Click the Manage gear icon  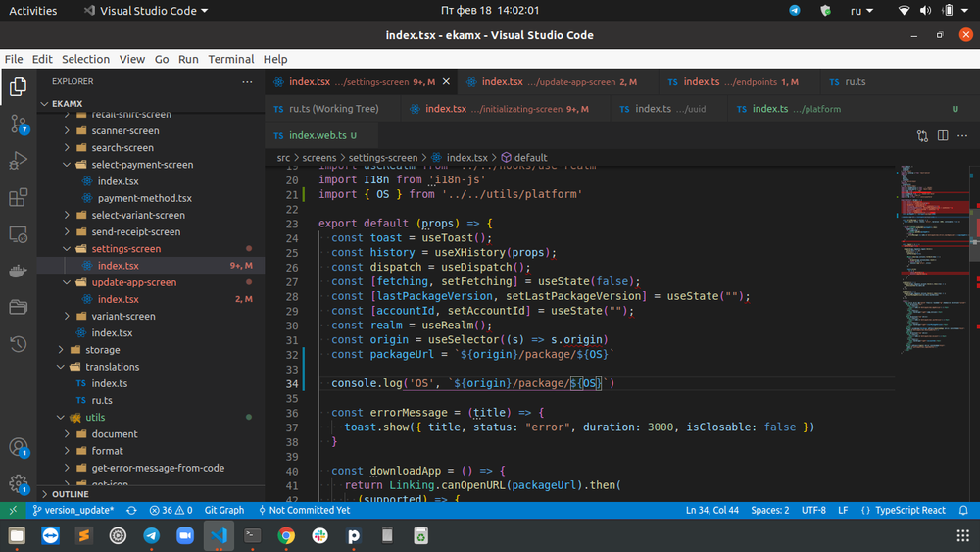[x=18, y=483]
